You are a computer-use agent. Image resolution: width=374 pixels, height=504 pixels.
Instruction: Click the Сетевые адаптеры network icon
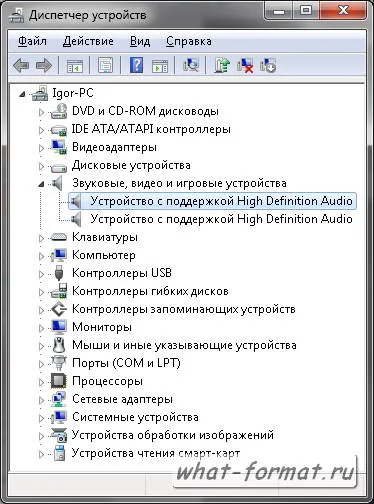(59, 399)
